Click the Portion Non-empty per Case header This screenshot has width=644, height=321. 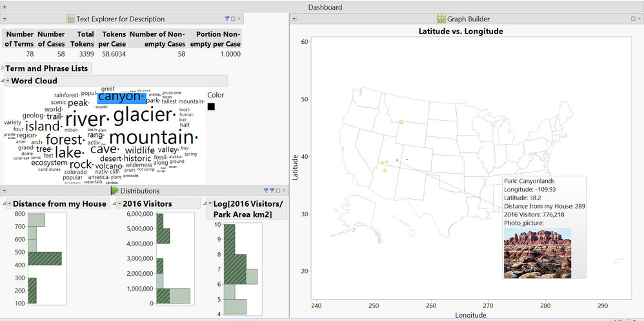click(214, 39)
